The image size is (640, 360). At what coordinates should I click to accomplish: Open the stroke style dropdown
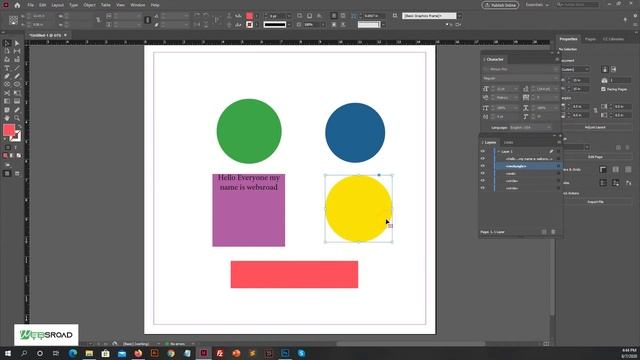point(289,24)
